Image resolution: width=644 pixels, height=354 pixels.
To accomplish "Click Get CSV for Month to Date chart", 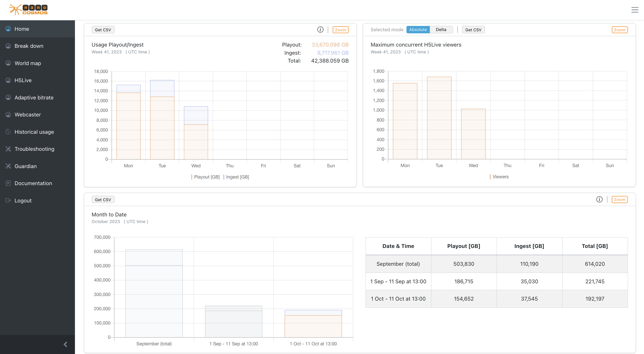I will 103,199.
